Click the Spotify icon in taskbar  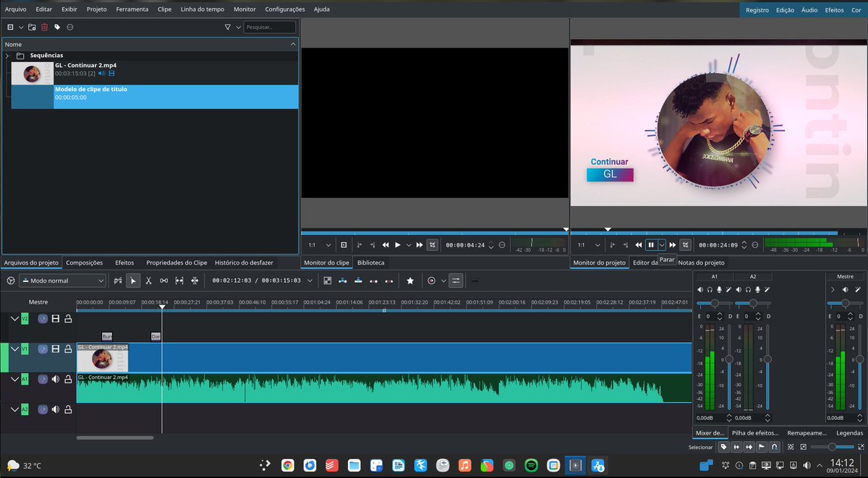tap(531, 466)
